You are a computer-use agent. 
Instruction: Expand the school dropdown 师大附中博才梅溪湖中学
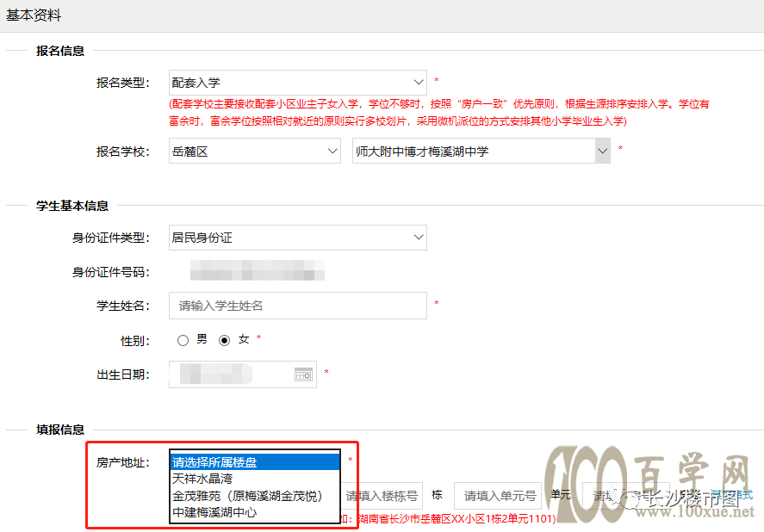click(481, 151)
